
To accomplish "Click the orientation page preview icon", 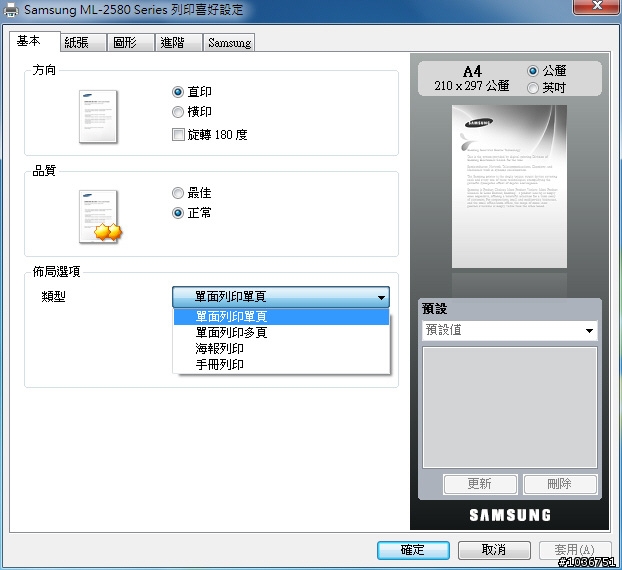I will coord(98,116).
